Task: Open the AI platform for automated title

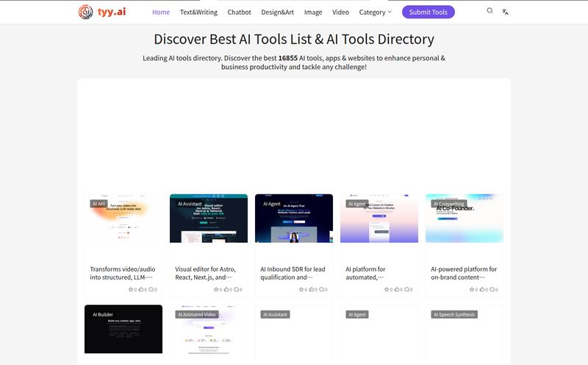Action: click(365, 273)
